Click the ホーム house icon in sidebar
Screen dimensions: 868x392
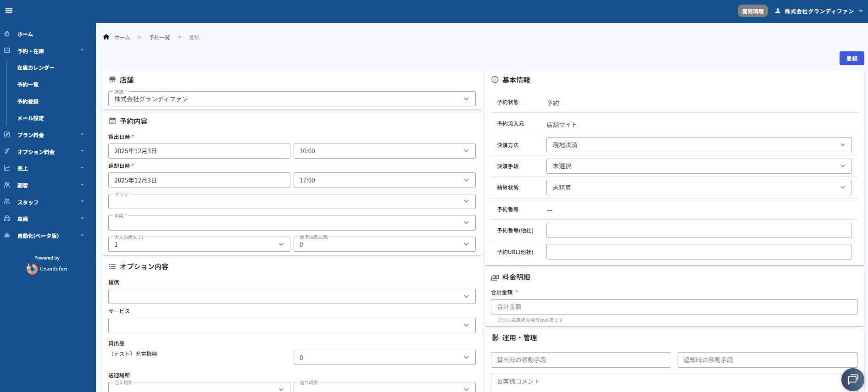pos(7,34)
